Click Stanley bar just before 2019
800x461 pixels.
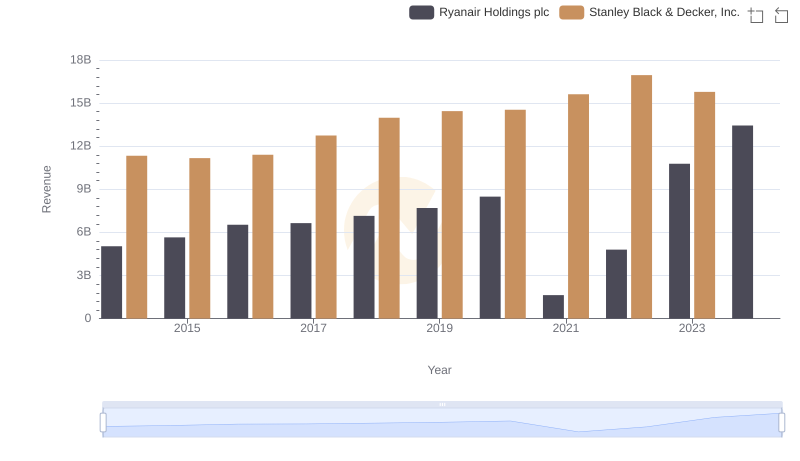[x=389, y=218]
